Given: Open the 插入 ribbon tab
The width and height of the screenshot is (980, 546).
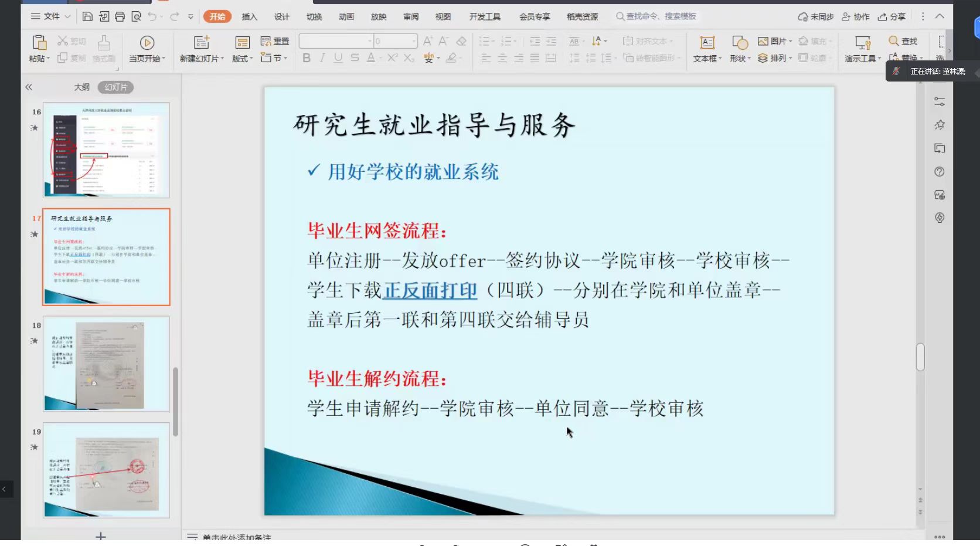Looking at the screenshot, I should coord(249,16).
